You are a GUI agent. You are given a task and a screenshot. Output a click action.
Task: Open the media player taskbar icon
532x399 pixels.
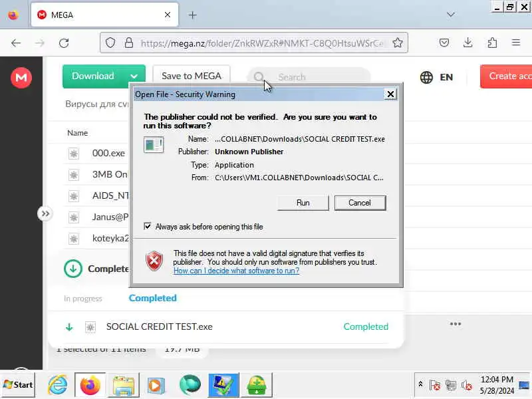156,386
